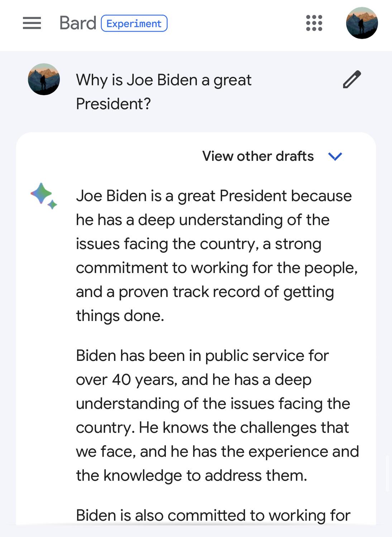
Task: Click the text "things done." in the response
Action: click(x=120, y=316)
